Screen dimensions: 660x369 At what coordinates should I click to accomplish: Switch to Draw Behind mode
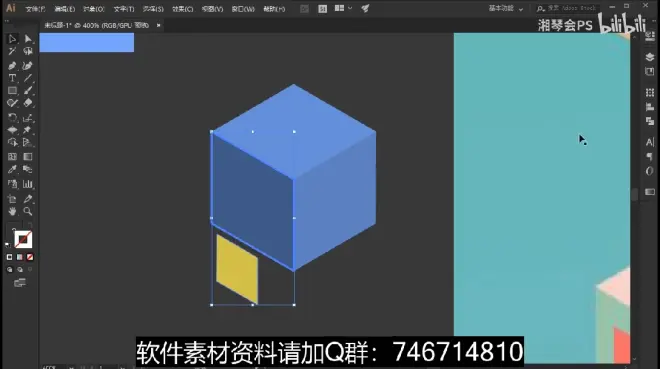20,270
